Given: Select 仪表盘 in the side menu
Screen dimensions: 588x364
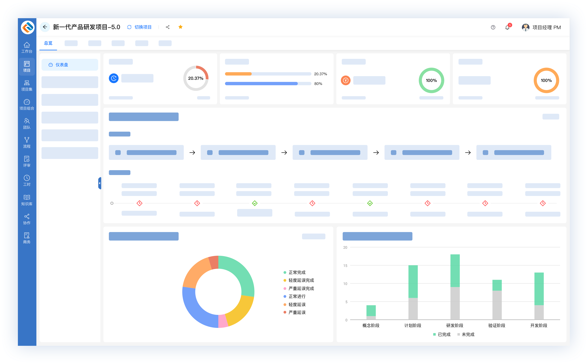Looking at the screenshot, I should pyautogui.click(x=62, y=65).
